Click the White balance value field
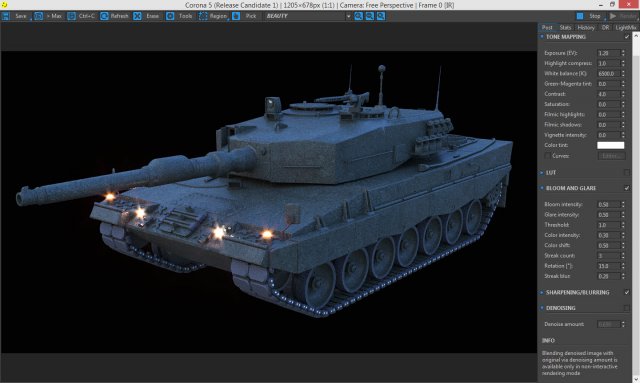The height and width of the screenshot is (383, 640). [609, 73]
